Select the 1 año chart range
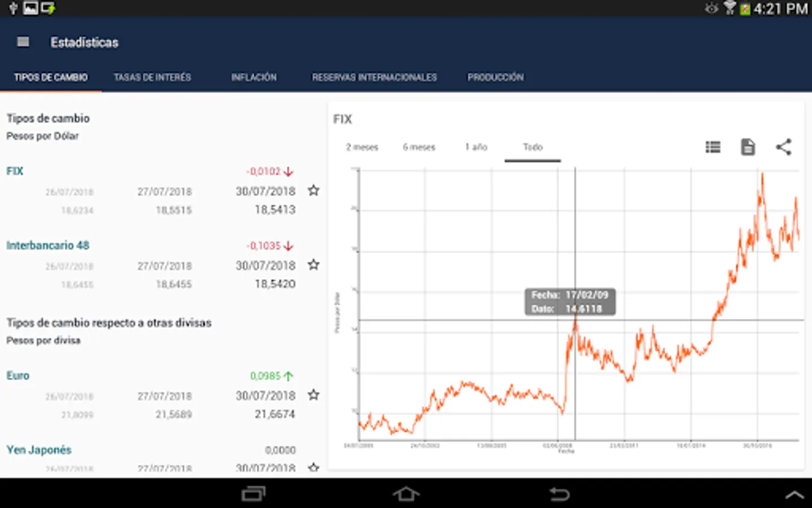This screenshot has height=508, width=812. (x=476, y=147)
